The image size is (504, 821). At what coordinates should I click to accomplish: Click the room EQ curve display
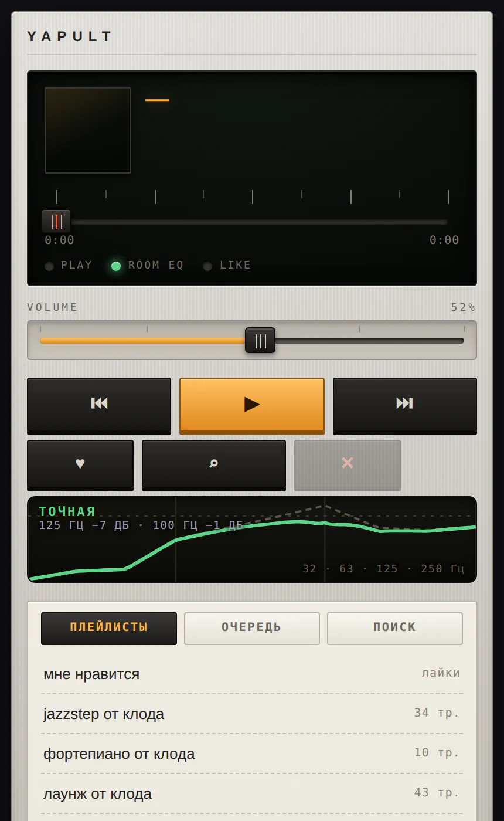252,540
